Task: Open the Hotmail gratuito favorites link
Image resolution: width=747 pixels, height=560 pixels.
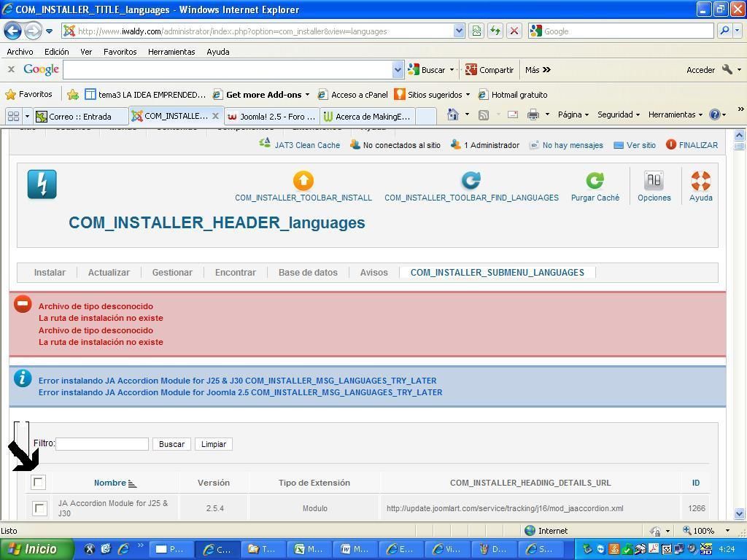Action: (513, 94)
